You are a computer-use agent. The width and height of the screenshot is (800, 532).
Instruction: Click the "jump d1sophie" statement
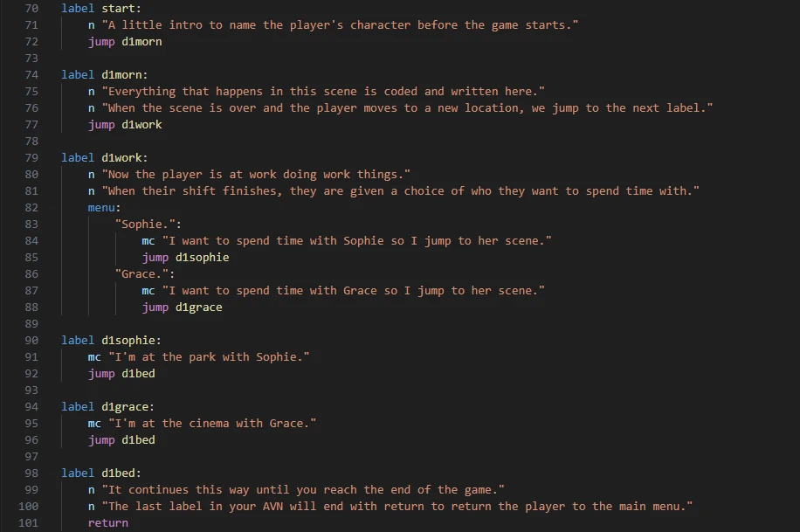(186, 257)
